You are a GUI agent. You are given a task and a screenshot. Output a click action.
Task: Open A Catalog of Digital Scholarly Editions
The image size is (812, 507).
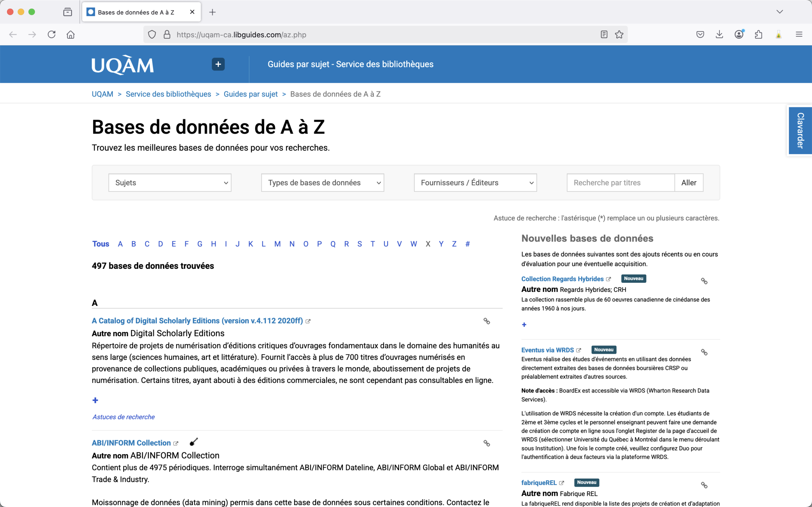197,320
